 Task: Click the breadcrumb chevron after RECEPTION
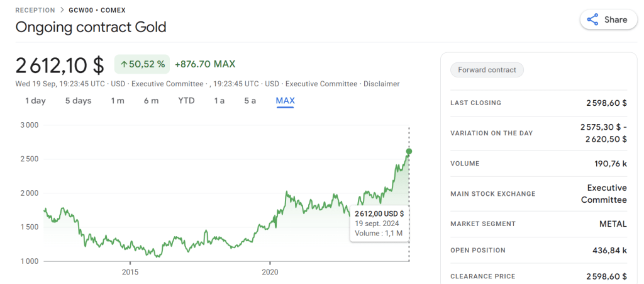click(62, 11)
